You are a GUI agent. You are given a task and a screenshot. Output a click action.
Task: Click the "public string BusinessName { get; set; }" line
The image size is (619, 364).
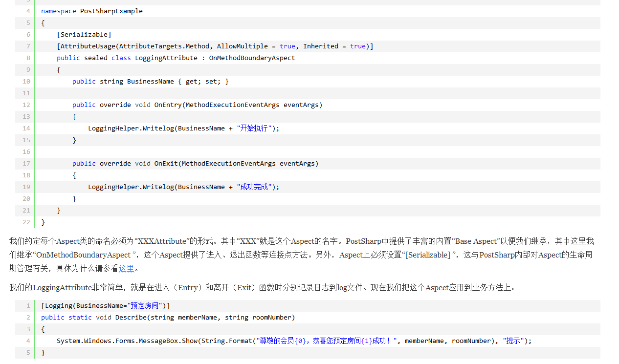click(x=151, y=81)
